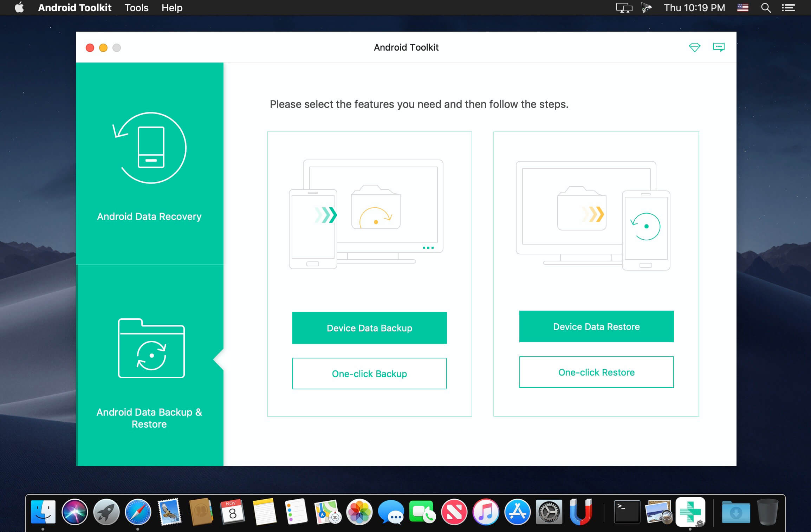Open the Tools menu

click(136, 8)
